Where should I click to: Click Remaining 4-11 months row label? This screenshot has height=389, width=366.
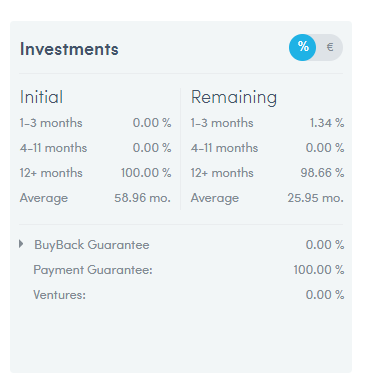224,148
